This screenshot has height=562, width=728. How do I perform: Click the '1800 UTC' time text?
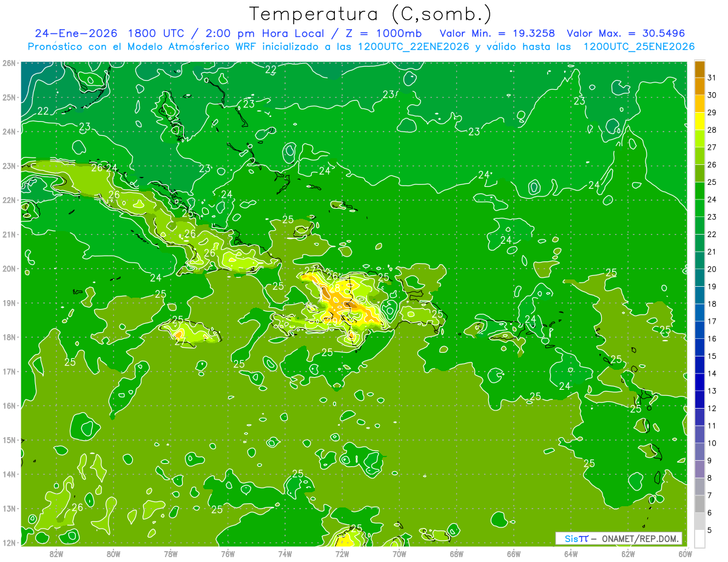(157, 33)
